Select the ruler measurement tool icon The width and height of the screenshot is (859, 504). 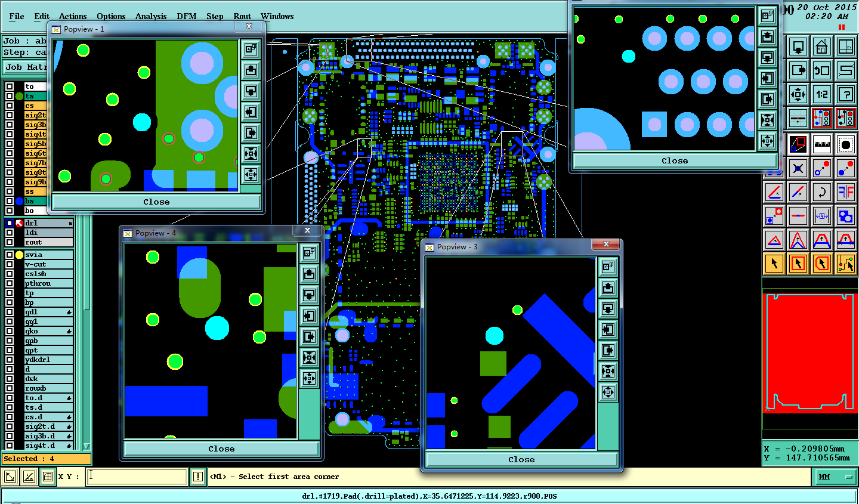click(821, 144)
